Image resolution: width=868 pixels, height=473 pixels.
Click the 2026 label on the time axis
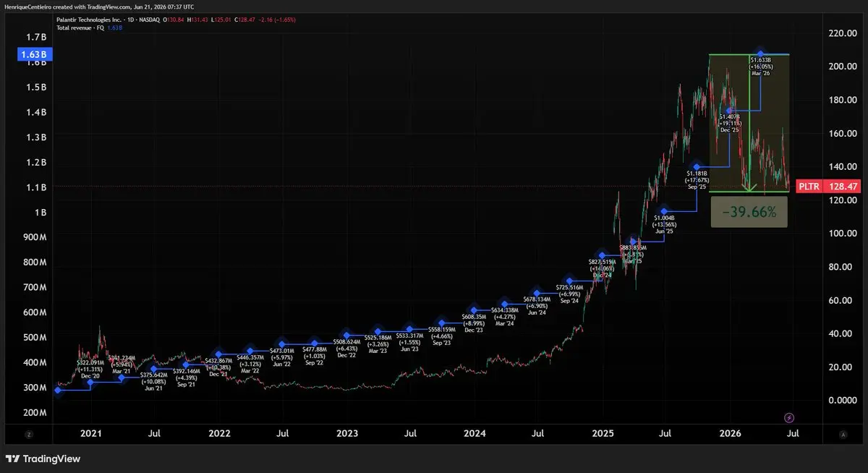(731, 434)
